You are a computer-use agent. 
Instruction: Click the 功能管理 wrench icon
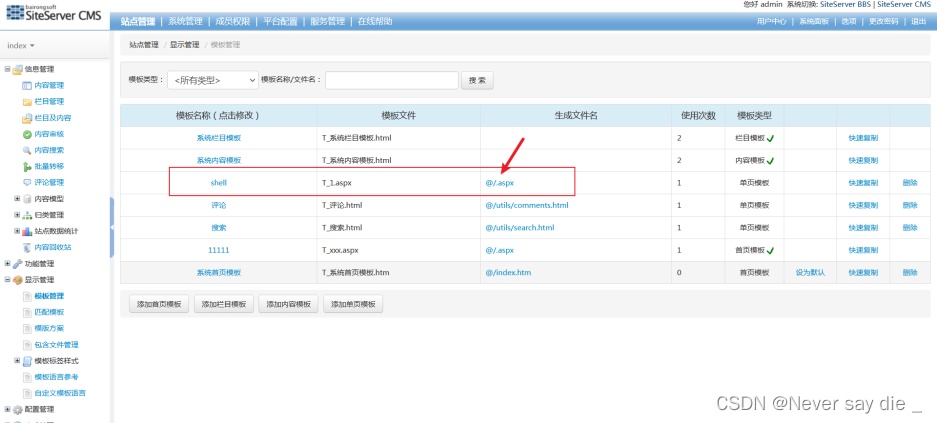coord(17,263)
